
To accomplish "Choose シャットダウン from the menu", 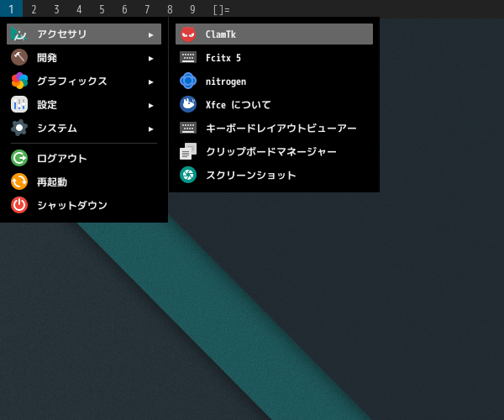I will tap(84, 205).
